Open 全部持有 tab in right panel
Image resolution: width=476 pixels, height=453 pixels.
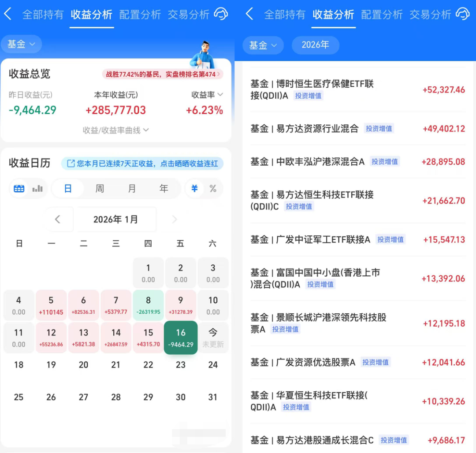pos(284,14)
